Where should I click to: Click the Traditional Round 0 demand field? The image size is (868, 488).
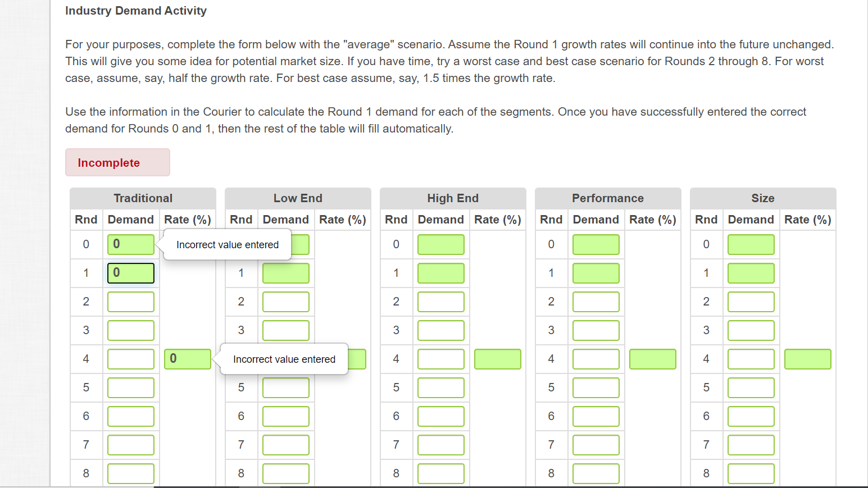(x=130, y=244)
